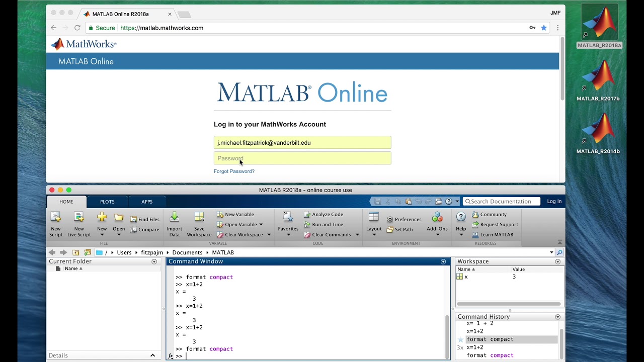The width and height of the screenshot is (644, 362).
Task: Click Clear Commands
Action: 328,234
